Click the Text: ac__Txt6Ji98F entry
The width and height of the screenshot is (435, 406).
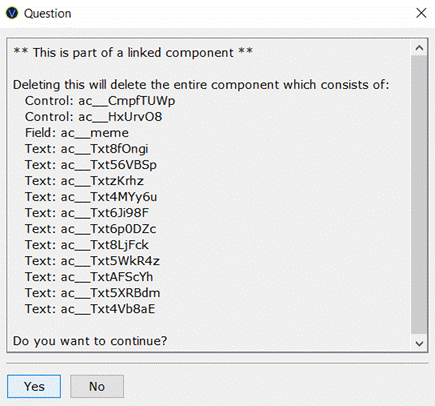coord(87,213)
